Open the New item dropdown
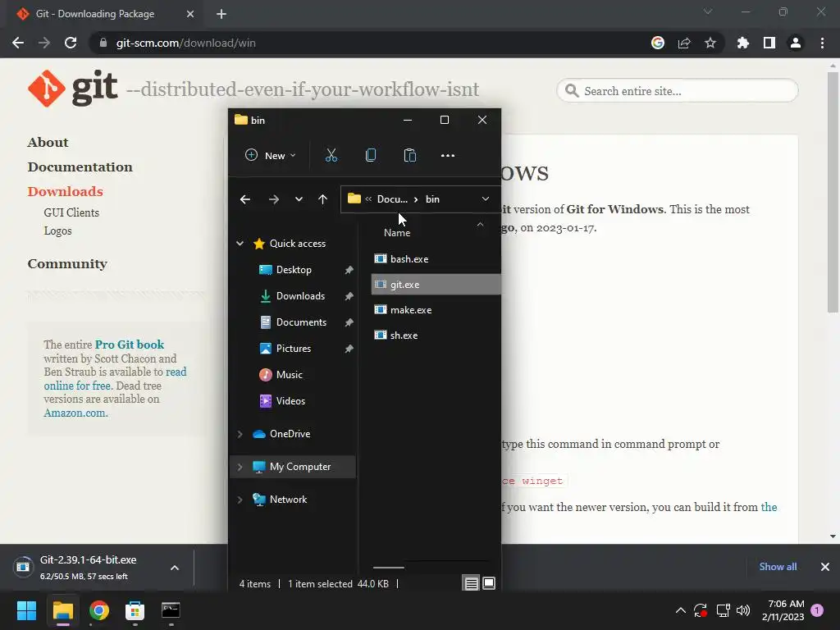This screenshot has height=630, width=840. (271, 155)
